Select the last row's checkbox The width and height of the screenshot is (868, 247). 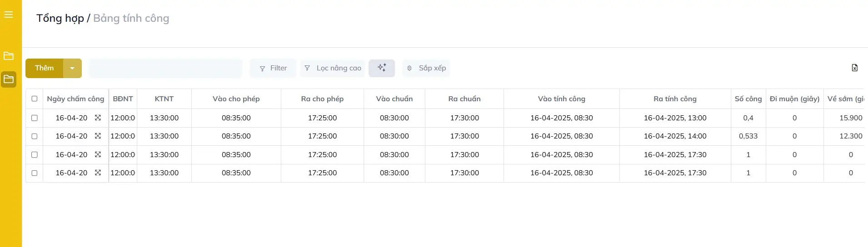[x=35, y=173]
